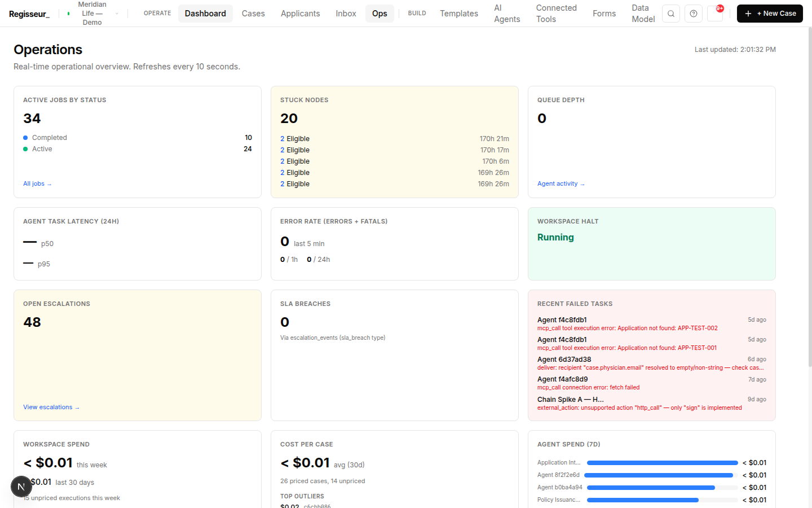Screen dimensions: 812x508
Task: Click the Active jobs status row
Action: (x=138, y=149)
